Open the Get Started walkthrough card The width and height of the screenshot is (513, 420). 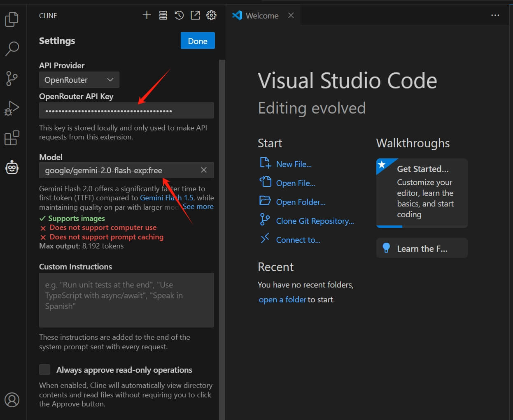click(422, 193)
